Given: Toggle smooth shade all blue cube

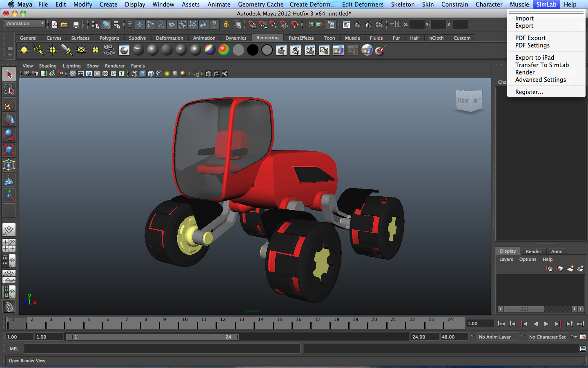Looking at the screenshot, I should pos(143,74).
